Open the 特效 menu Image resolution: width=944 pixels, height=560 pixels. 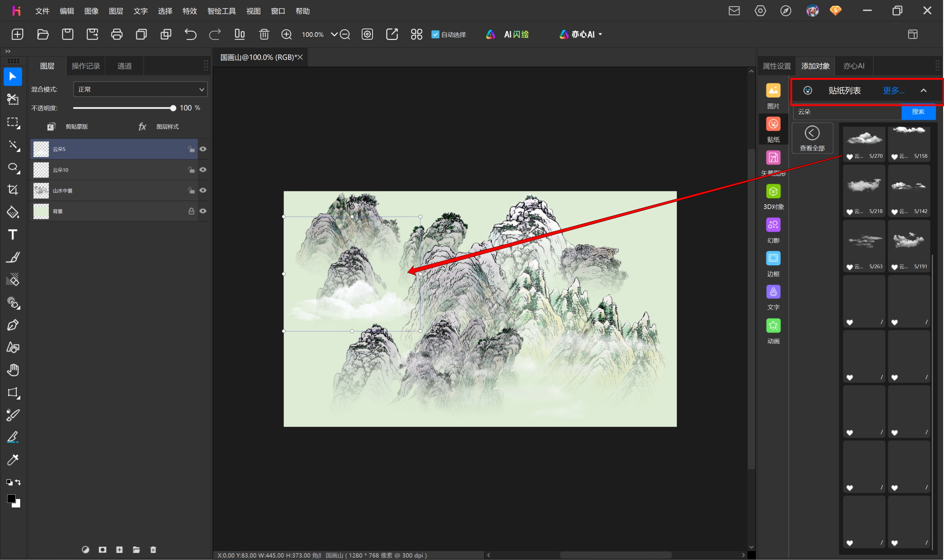[x=190, y=11]
